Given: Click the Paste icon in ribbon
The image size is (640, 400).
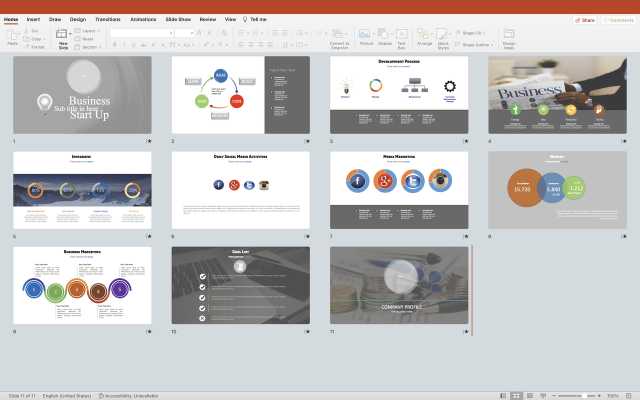Looking at the screenshot, I should point(12,35).
